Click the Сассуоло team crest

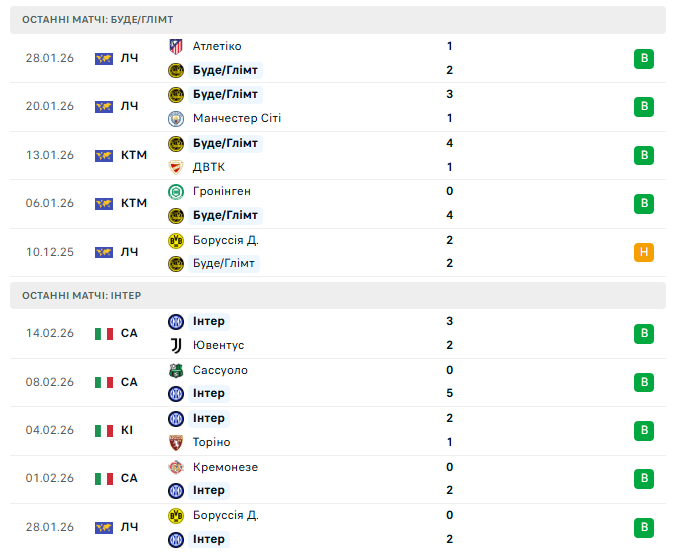pyautogui.click(x=176, y=370)
